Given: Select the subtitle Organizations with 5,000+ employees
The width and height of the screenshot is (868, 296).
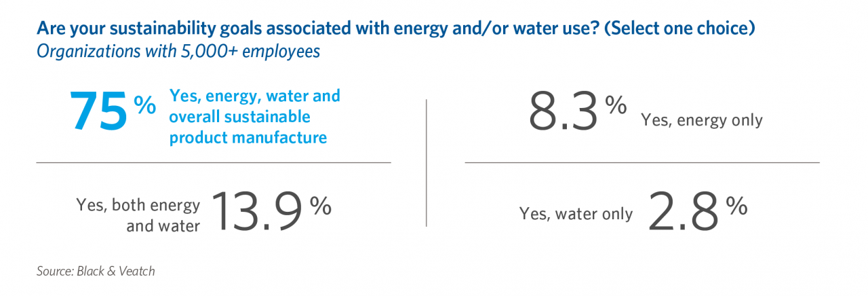Looking at the screenshot, I should (x=178, y=52).
